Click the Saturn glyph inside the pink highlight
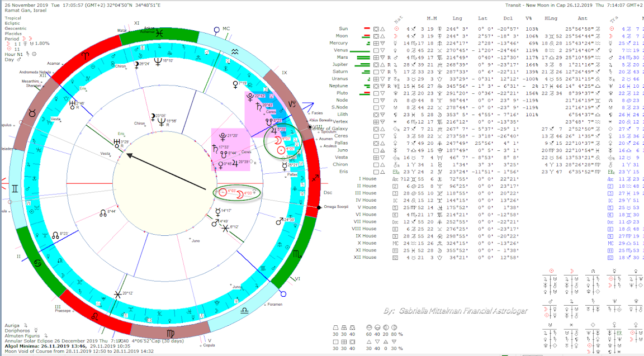 [215, 148]
